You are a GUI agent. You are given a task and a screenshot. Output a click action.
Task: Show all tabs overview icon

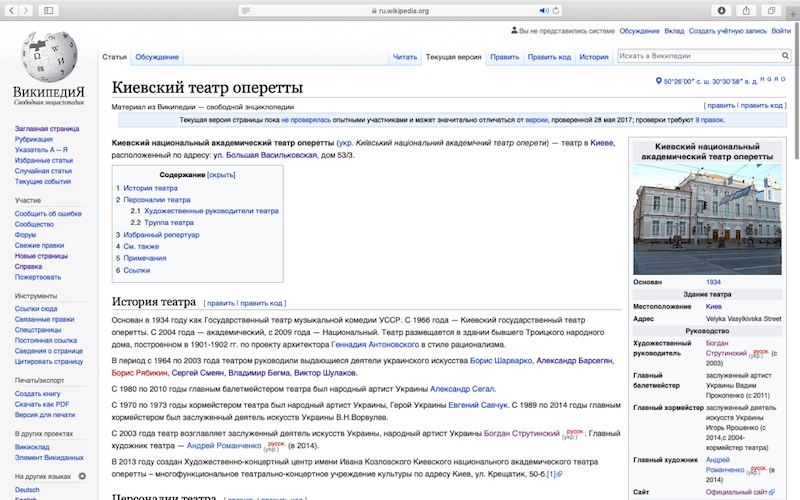click(771, 10)
